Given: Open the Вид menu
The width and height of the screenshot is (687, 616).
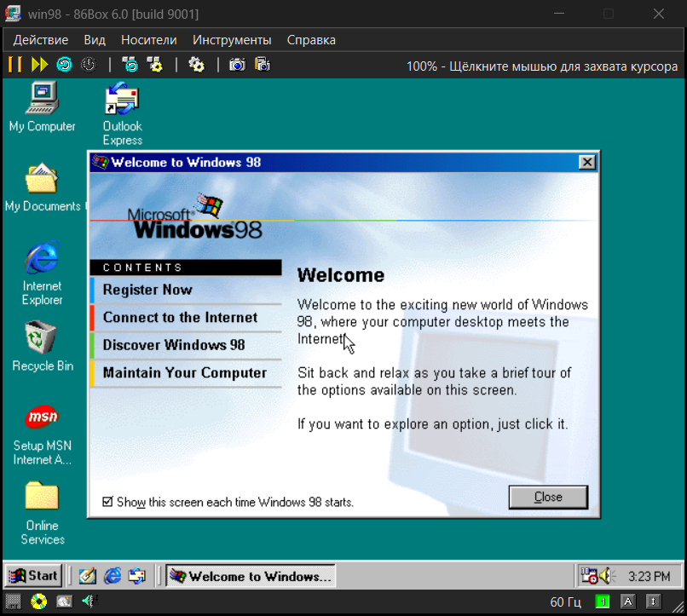Looking at the screenshot, I should [95, 40].
